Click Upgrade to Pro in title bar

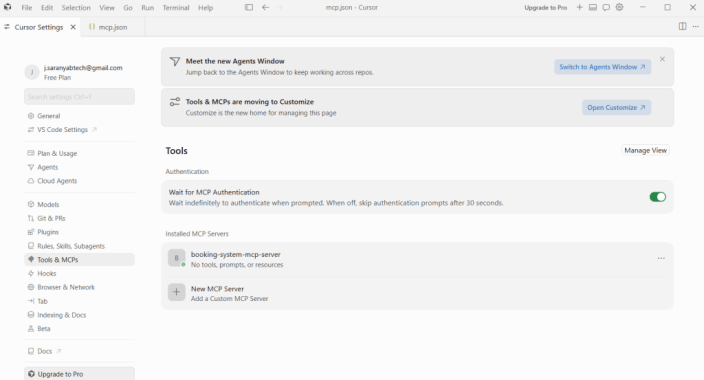point(546,8)
